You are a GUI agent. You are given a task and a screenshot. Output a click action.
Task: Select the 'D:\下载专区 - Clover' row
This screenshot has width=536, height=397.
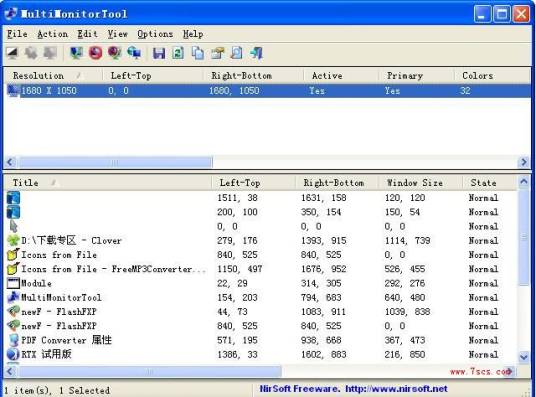tap(261, 240)
